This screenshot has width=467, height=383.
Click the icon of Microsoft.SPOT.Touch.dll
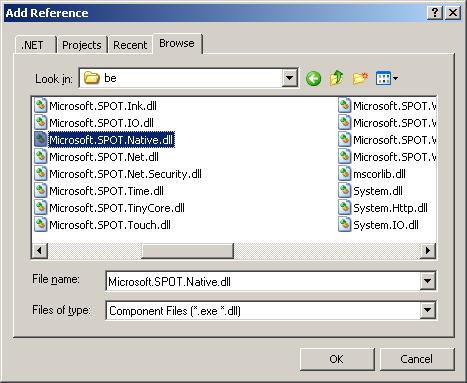point(41,225)
